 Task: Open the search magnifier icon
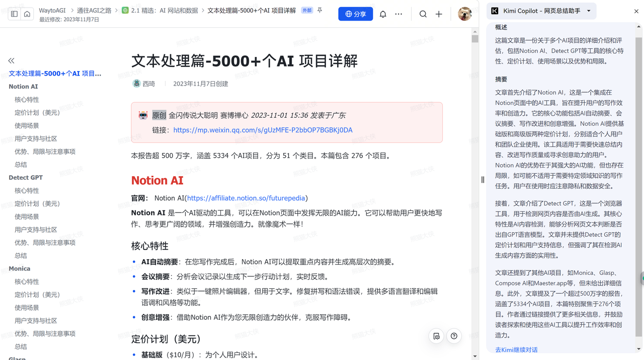pos(423,14)
